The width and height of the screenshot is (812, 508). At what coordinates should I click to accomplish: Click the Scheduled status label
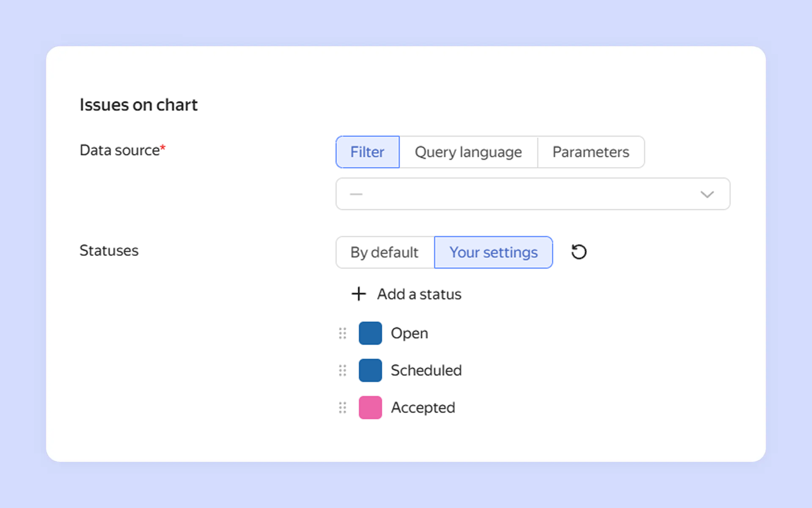(x=426, y=371)
